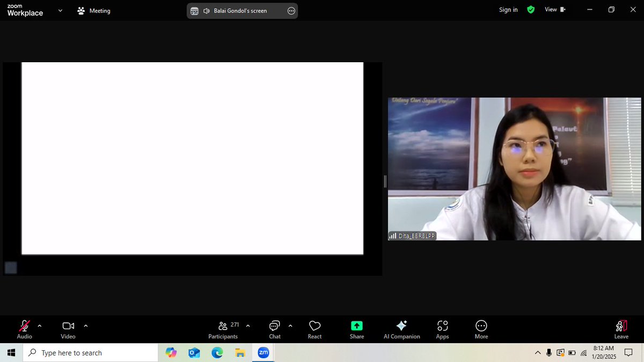The height and width of the screenshot is (362, 644).
Task: Maximize the Zoom meeting window
Action: click(x=611, y=10)
